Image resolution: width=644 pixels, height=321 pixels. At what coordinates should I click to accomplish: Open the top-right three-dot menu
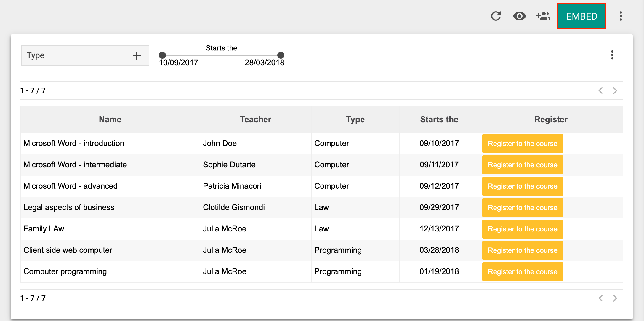pos(621,16)
